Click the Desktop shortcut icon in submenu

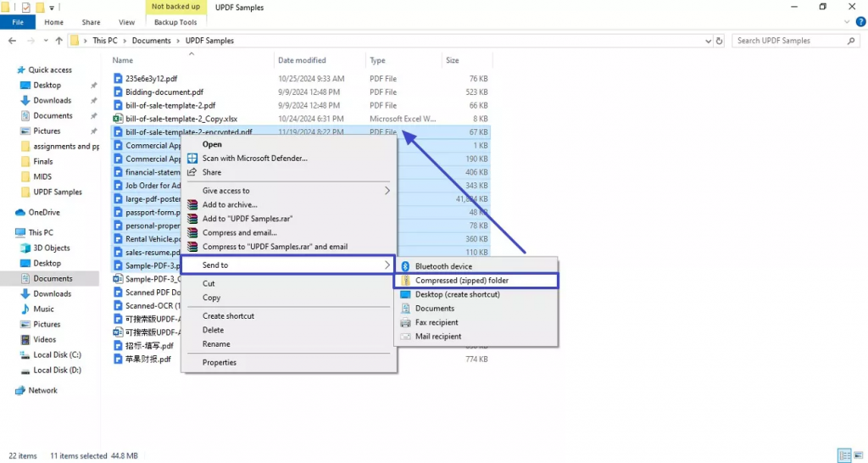[x=405, y=294]
